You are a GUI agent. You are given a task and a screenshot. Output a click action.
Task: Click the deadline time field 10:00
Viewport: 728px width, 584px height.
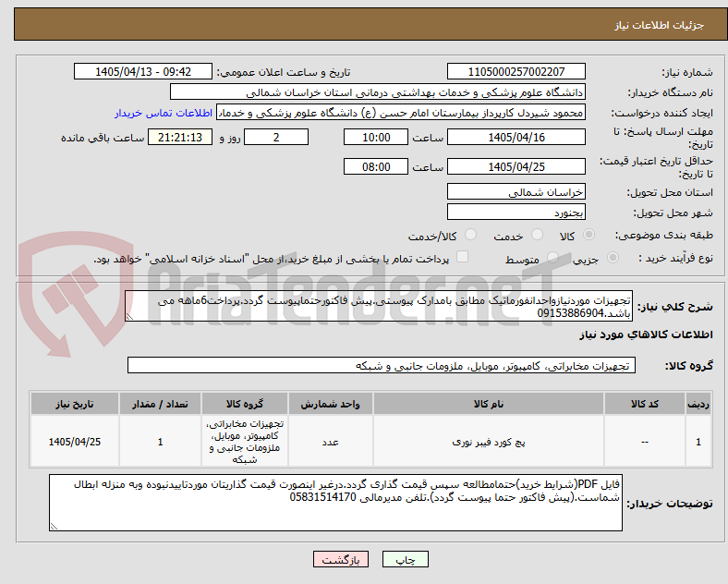[x=376, y=138]
